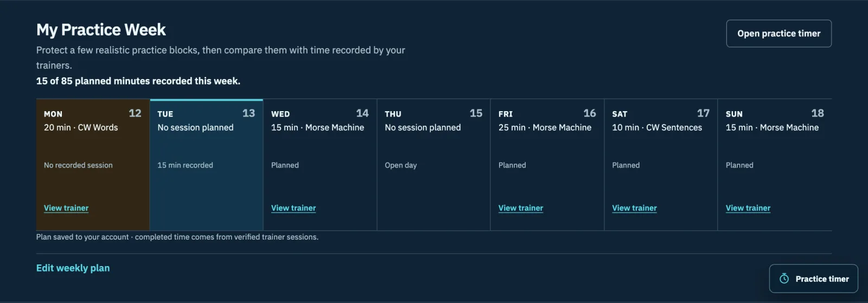Image resolution: width=868 pixels, height=303 pixels.
Task: Click the date number 14
Action: (x=362, y=113)
